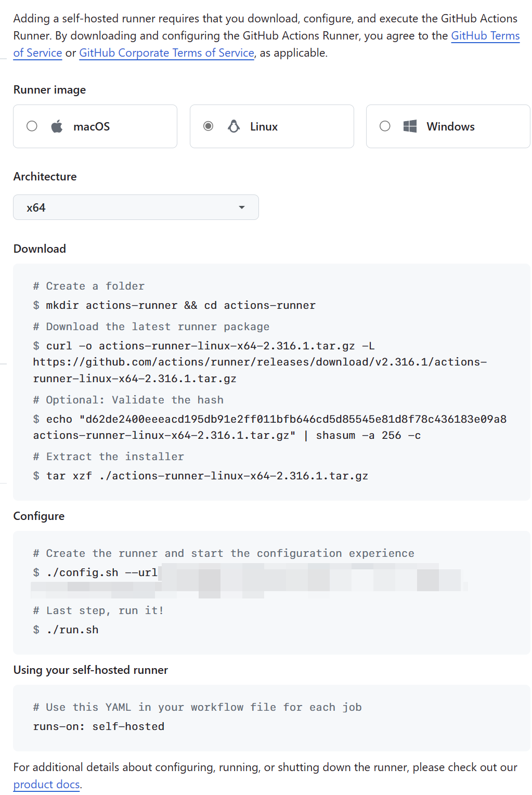Click the ./run.sh command line
Viewport: 532px width, 795px height.
(72, 630)
